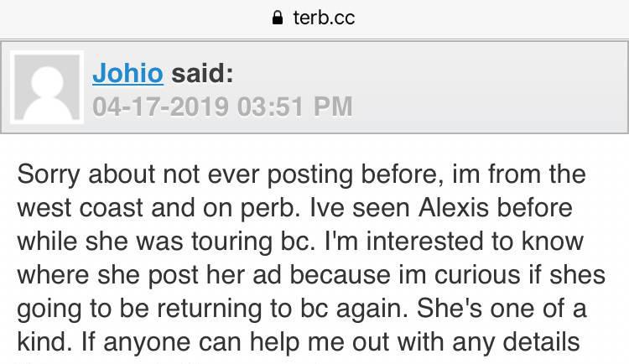The image size is (629, 364).
Task: Click the word "said:" after Johio
Action: point(202,73)
